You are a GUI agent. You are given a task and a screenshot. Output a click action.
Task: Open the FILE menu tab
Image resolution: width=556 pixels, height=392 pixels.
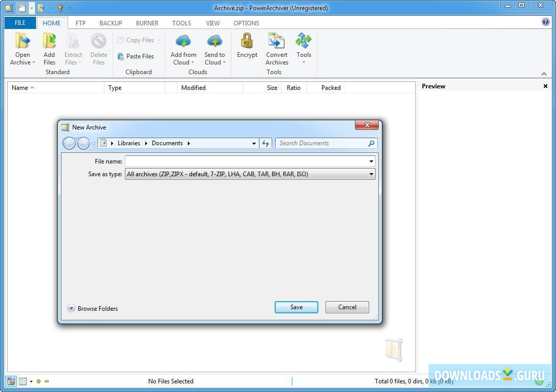(x=20, y=23)
